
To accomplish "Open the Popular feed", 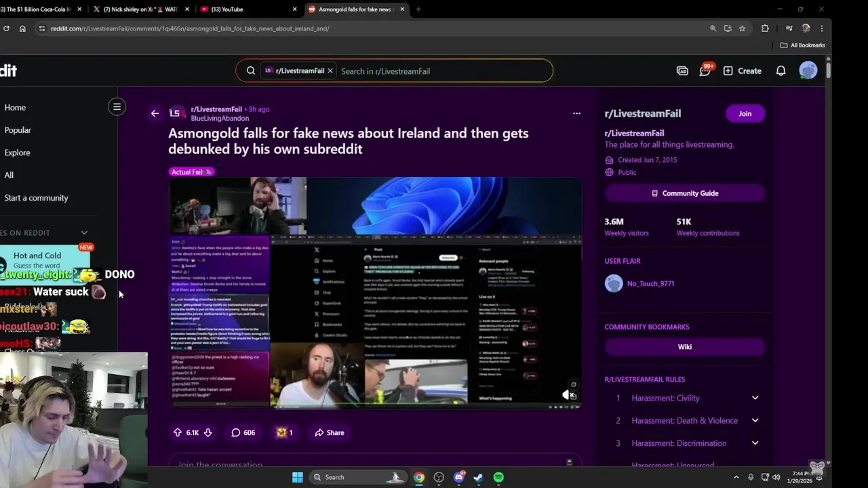I will [x=18, y=129].
